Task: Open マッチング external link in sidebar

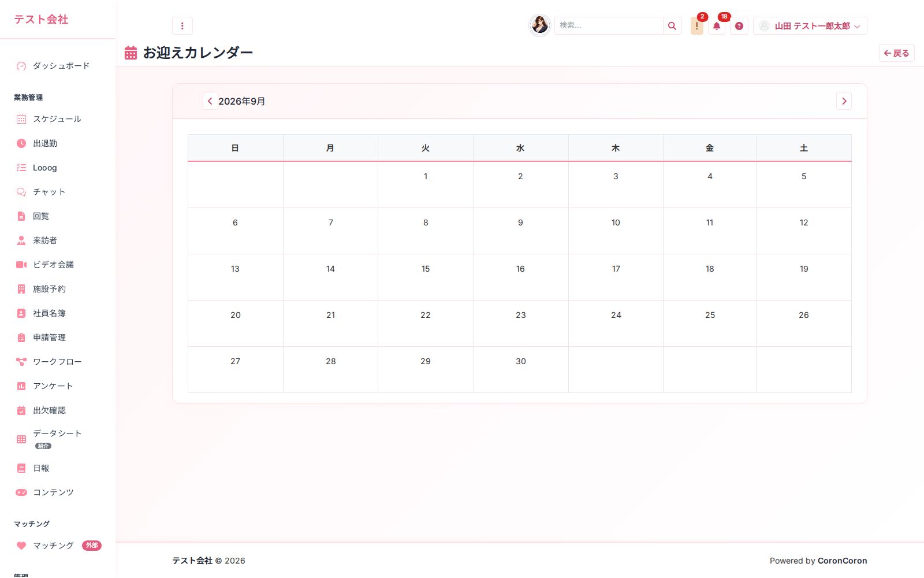Action: click(x=58, y=546)
